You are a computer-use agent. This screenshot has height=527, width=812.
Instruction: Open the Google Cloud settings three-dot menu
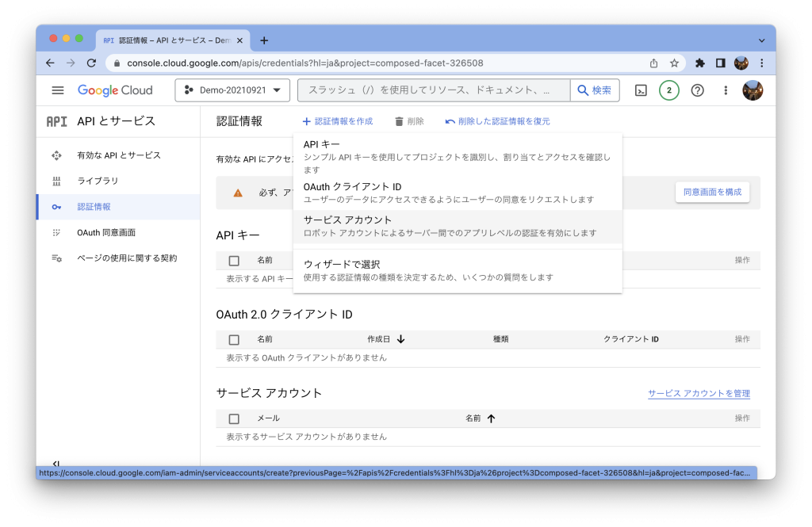point(726,90)
